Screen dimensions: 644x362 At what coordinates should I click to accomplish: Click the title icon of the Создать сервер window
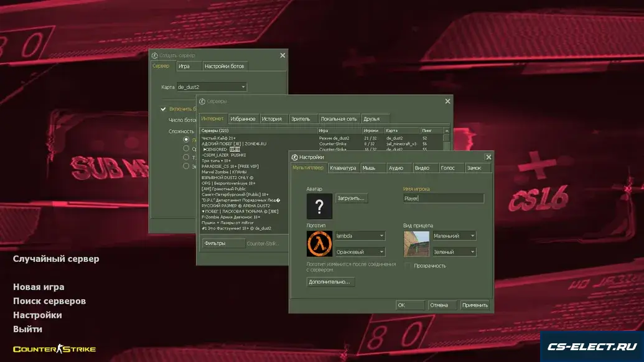154,55
